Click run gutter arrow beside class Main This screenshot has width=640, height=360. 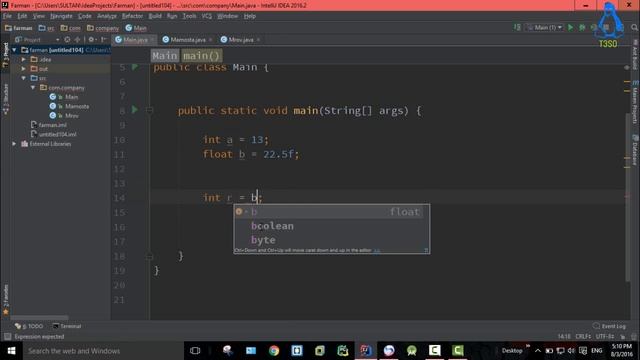point(135,67)
